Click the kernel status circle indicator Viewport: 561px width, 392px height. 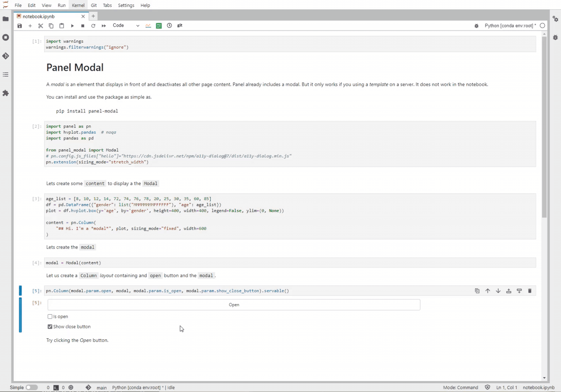click(x=542, y=26)
